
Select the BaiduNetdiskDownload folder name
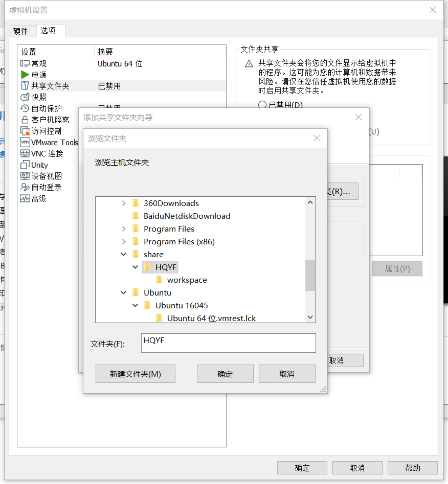pyautogui.click(x=187, y=216)
